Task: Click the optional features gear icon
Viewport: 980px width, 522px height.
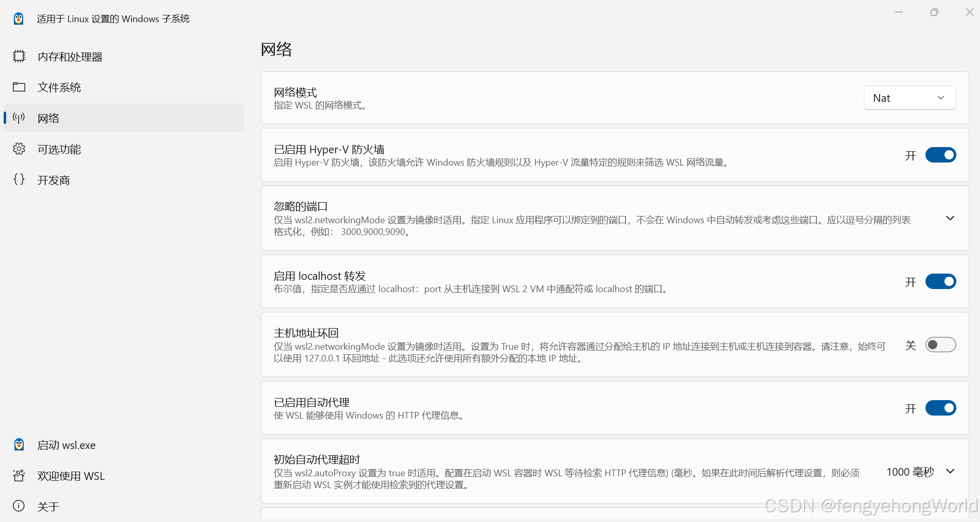Action: click(x=19, y=149)
